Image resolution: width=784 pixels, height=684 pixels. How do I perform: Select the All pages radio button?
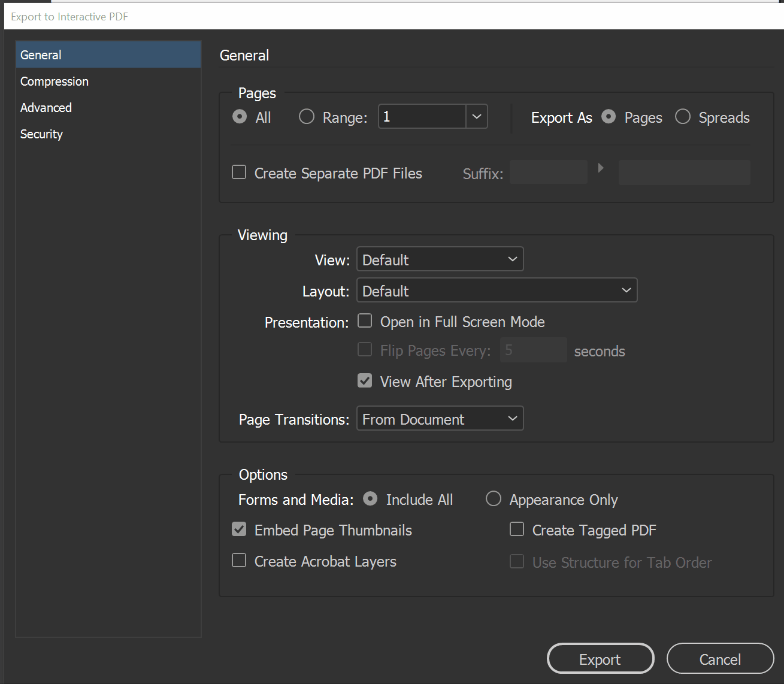click(x=240, y=117)
